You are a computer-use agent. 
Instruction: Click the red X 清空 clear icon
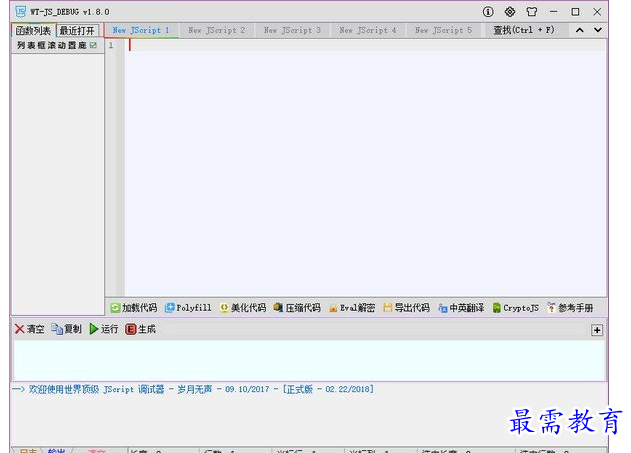click(19, 329)
